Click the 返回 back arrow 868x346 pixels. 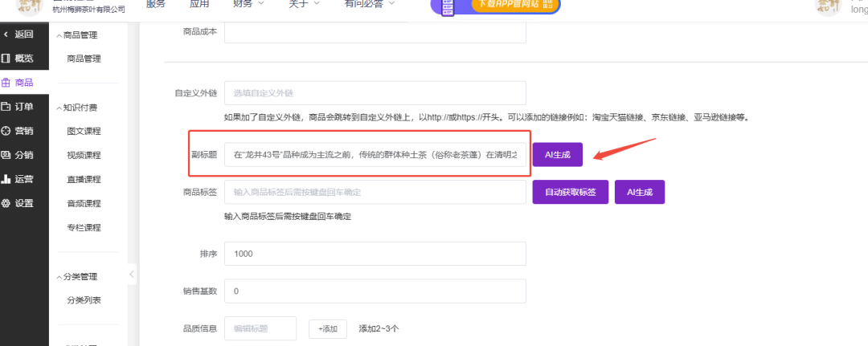coord(6,34)
